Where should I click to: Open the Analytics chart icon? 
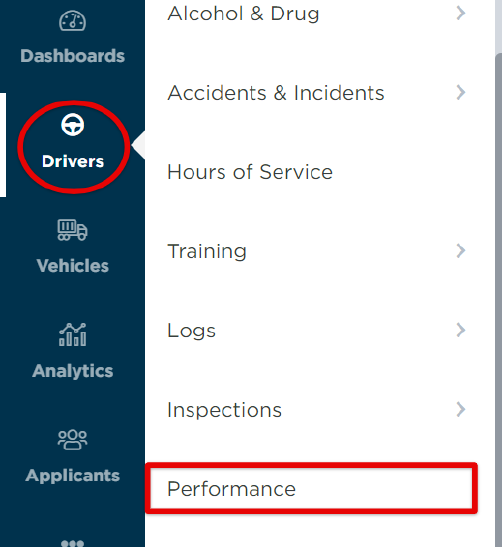pos(72,335)
